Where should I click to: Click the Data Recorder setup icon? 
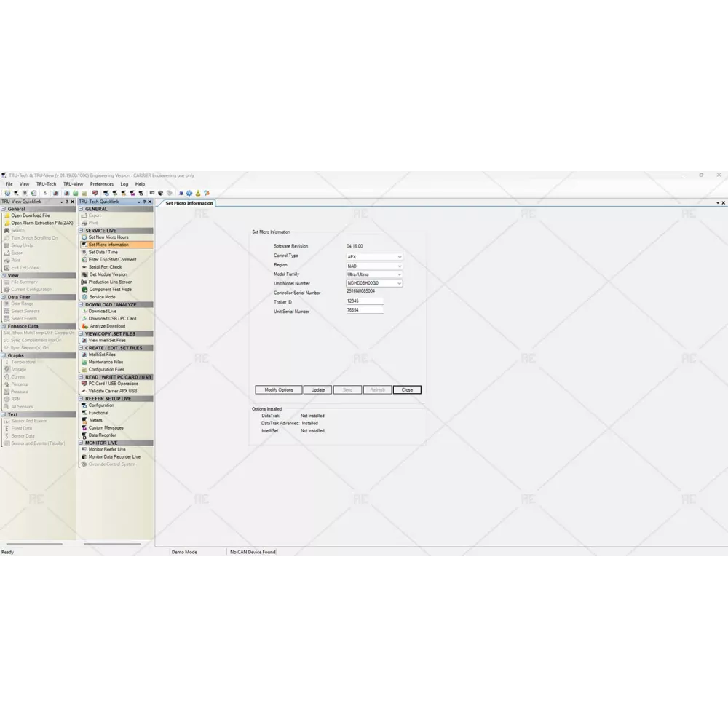(x=84, y=435)
